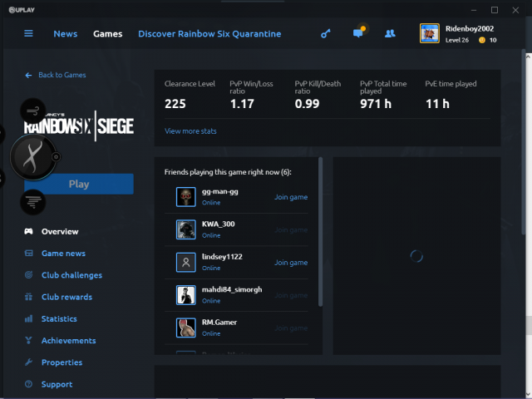Open Game news section

(63, 253)
